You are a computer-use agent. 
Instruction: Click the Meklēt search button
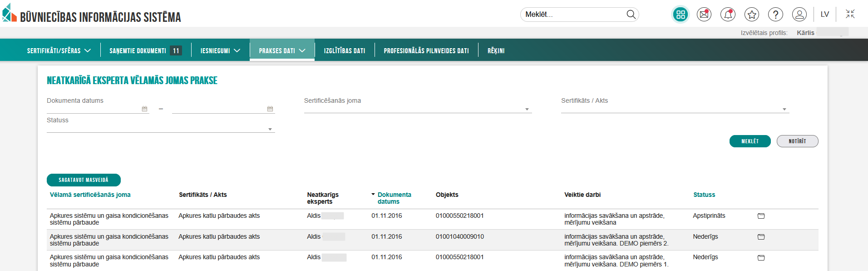click(750, 141)
